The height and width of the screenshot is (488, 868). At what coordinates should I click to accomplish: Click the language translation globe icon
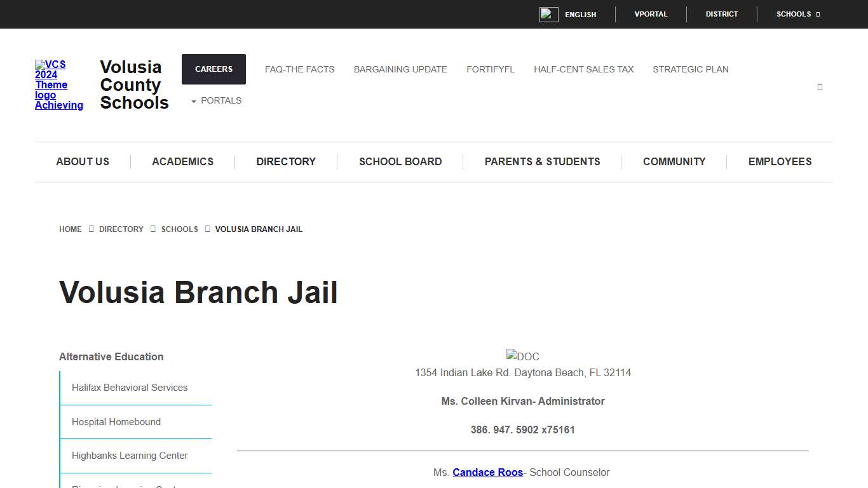(x=548, y=14)
